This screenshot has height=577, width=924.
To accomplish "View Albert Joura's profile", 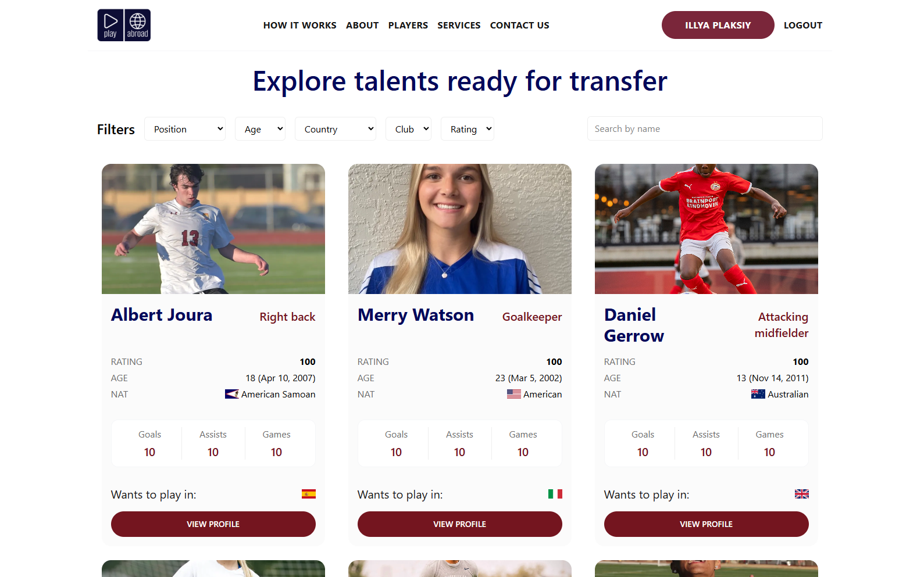I will [x=213, y=524].
